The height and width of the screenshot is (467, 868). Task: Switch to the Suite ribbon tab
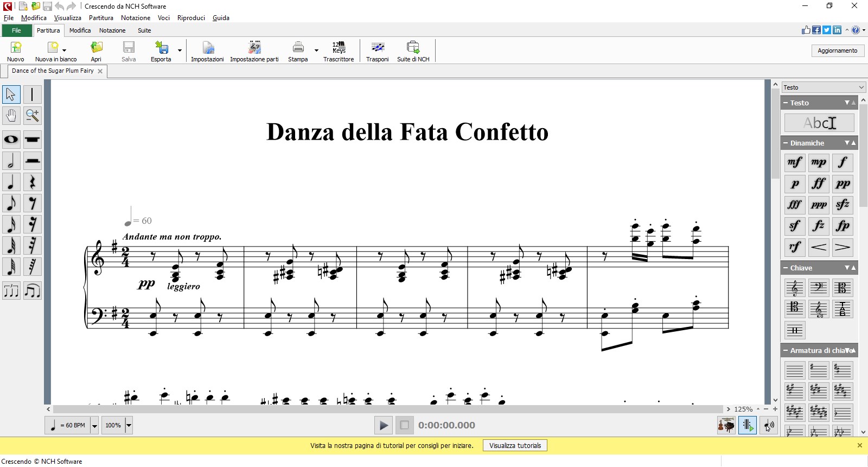tap(144, 30)
